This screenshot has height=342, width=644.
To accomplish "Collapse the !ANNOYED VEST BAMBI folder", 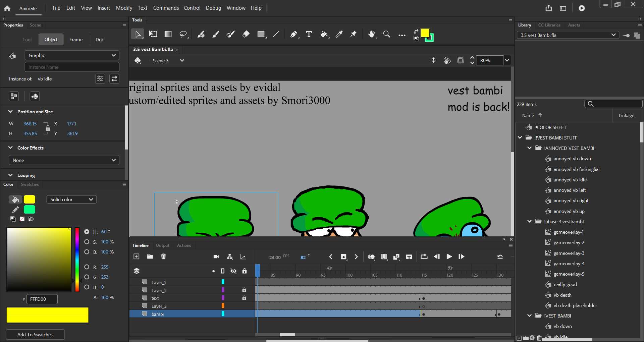I will [530, 148].
